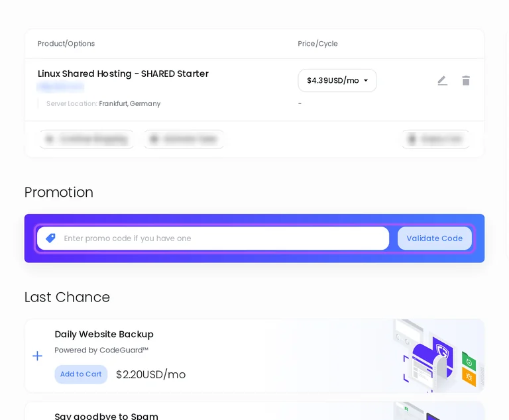This screenshot has height=420, width=509.
Task: Click the 'Daily Website Backup' heading
Action: click(104, 335)
